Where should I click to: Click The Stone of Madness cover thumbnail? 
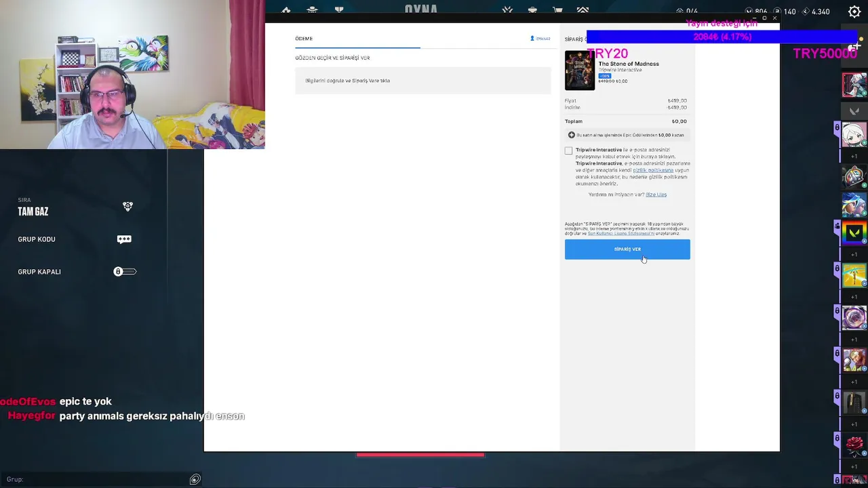(580, 70)
